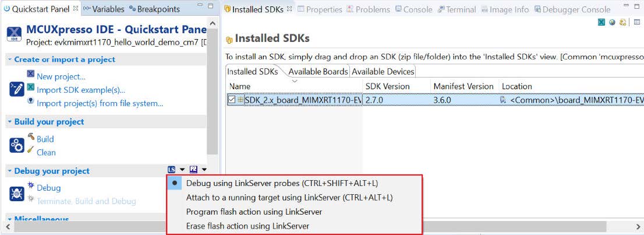Open the Import SDK example(s) link
The width and height of the screenshot is (644, 235).
(x=80, y=90)
